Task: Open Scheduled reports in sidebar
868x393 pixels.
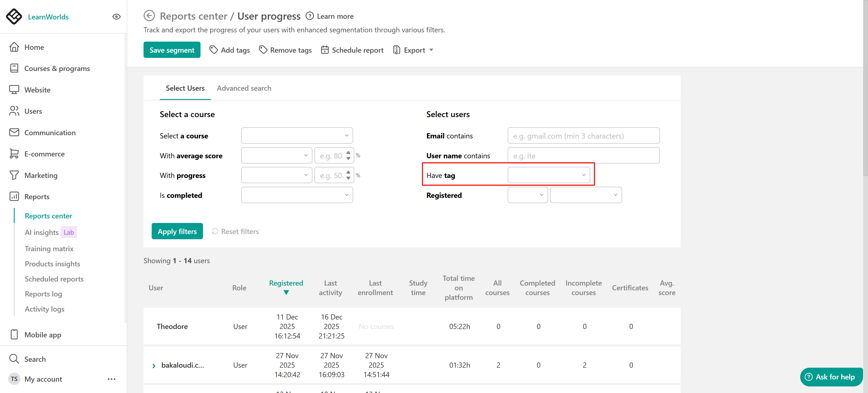Action: point(54,279)
